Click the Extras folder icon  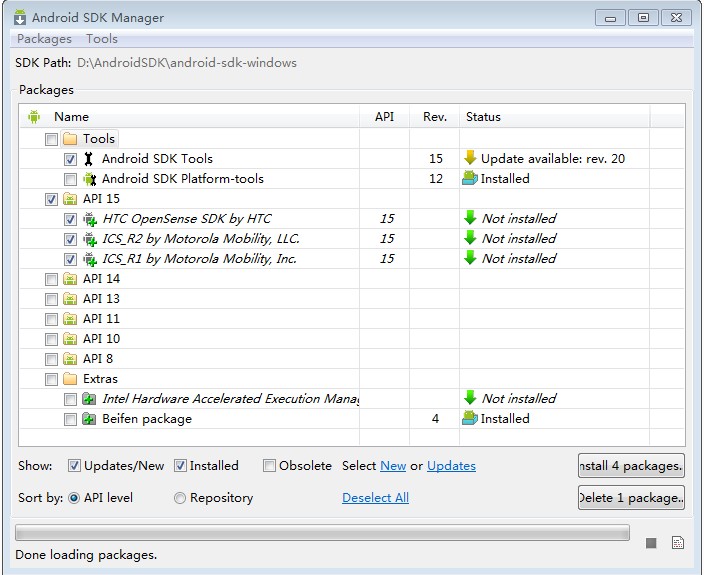[x=70, y=379]
